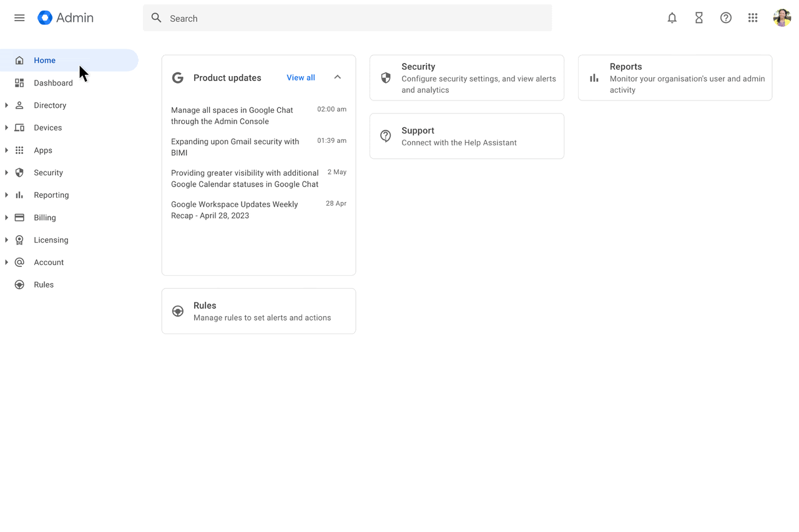This screenshot has height=532, width=799.
Task: Open the Google apps grid
Action: coord(753,18)
